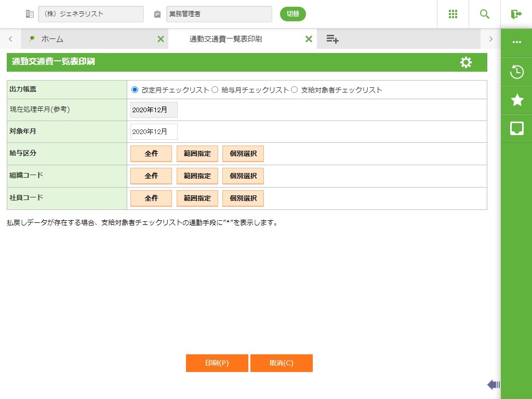This screenshot has width=532, height=399.
Task: Open the apps grid menu icon
Action: coord(453,14)
